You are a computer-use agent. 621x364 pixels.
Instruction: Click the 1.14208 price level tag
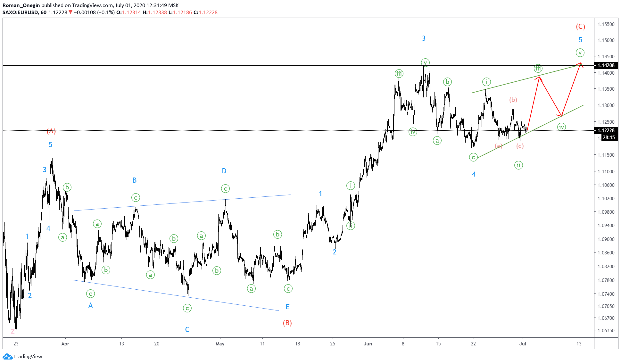[606, 65]
